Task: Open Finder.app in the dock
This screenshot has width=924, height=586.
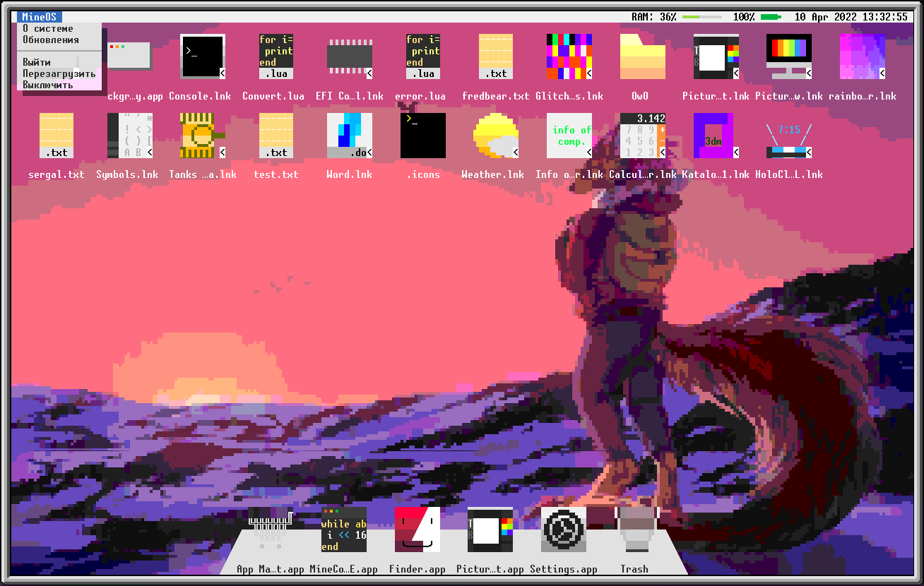Action: click(x=417, y=530)
